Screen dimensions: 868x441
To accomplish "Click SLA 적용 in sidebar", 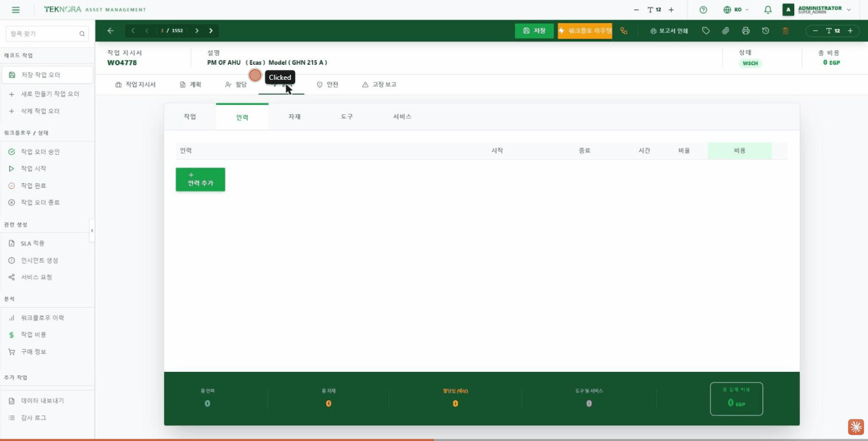I will (47, 243).
